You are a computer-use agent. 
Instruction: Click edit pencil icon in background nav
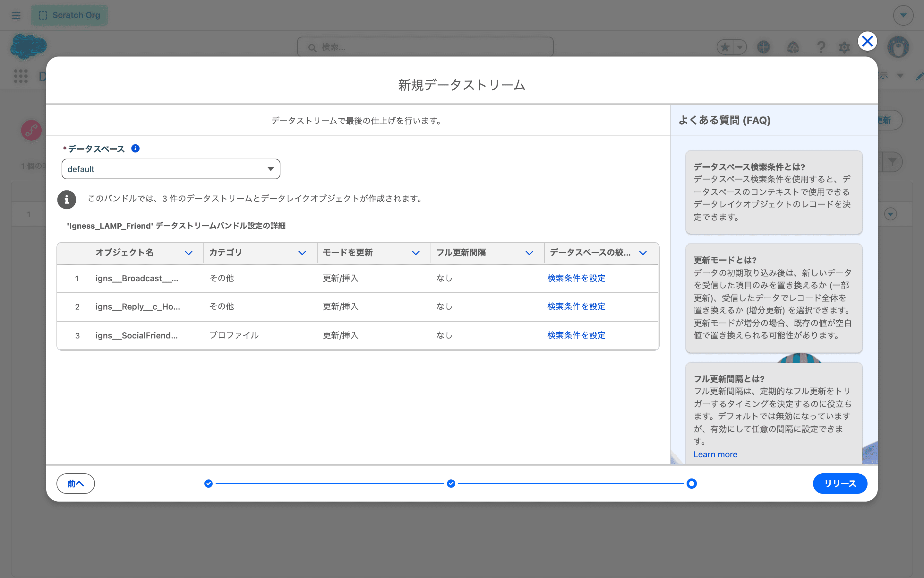pos(920,76)
